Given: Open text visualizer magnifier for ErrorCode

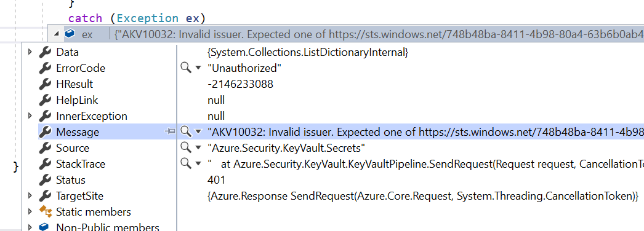Looking at the screenshot, I should tap(186, 68).
